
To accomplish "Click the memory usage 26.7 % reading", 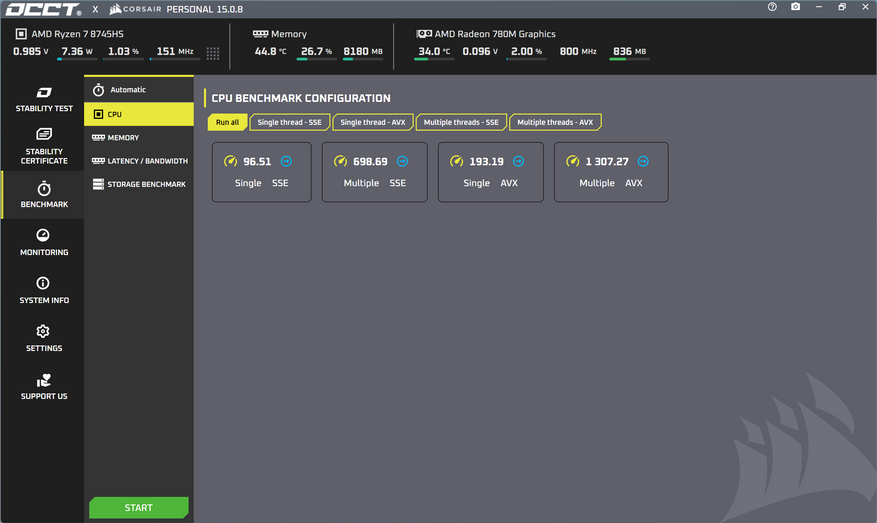I will tap(317, 51).
